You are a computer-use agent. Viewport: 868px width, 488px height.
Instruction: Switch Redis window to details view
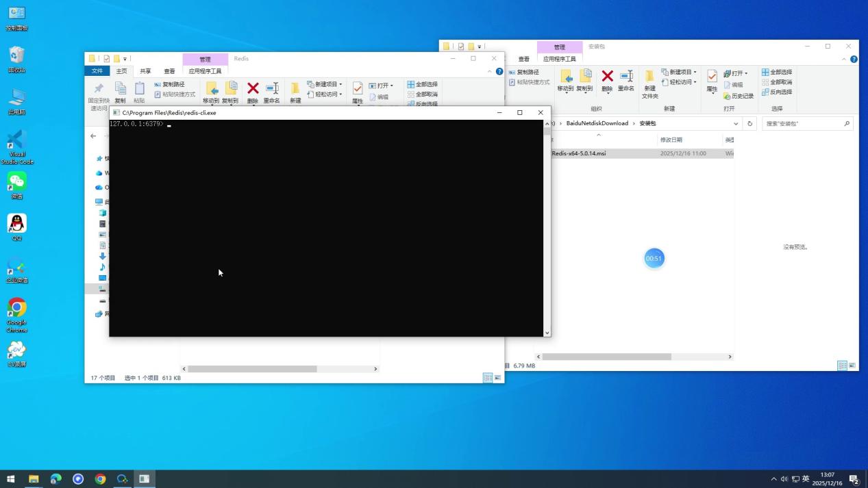pyautogui.click(x=488, y=378)
